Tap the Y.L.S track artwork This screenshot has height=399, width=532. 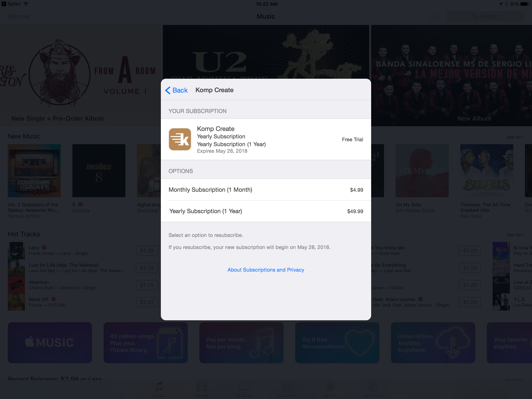pos(501,302)
